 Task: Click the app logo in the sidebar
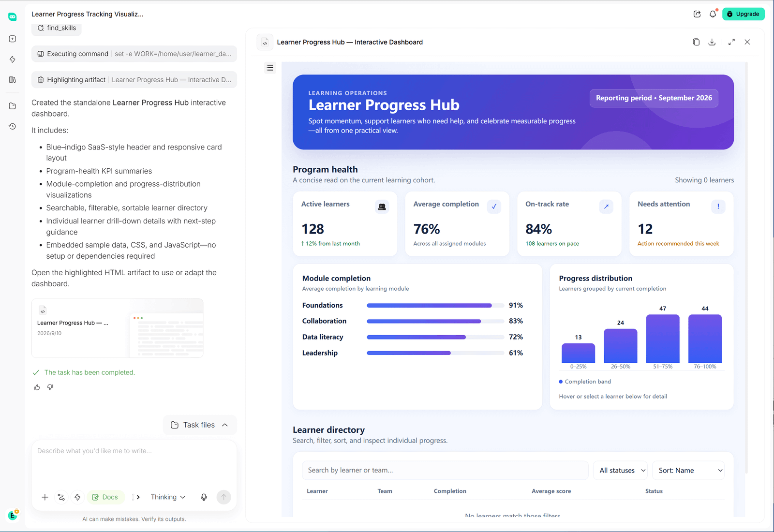click(x=13, y=17)
